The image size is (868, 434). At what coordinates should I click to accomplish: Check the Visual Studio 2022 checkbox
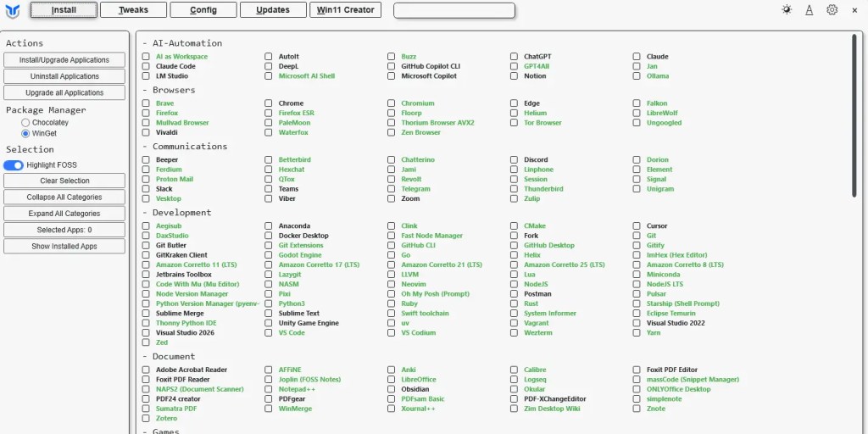point(637,323)
